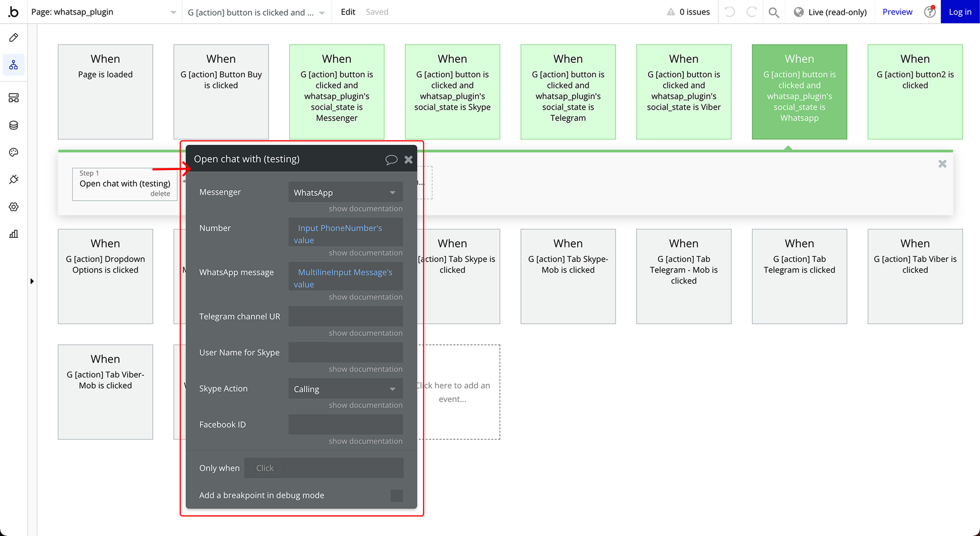This screenshot has width=980, height=536.
Task: Select the Workflow tab icon in sidebar
Action: pyautogui.click(x=13, y=65)
